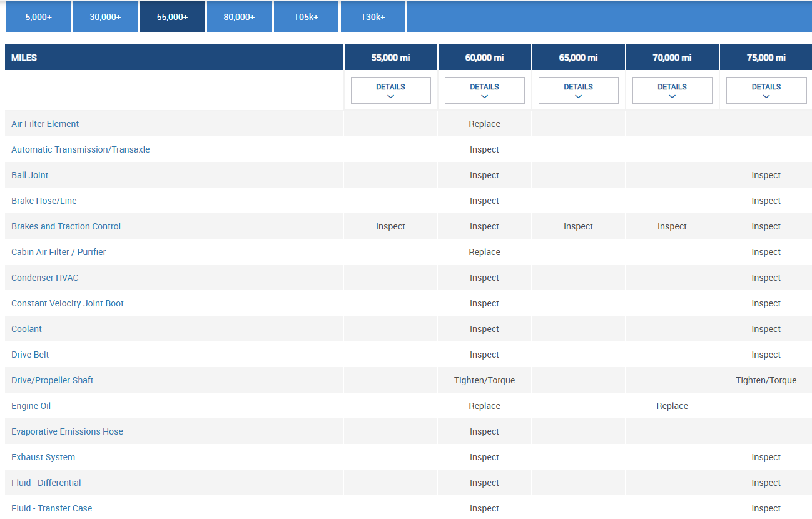Expand DETAILS dropdown for 60,000 mi
This screenshot has height=519, width=812.
[484, 90]
